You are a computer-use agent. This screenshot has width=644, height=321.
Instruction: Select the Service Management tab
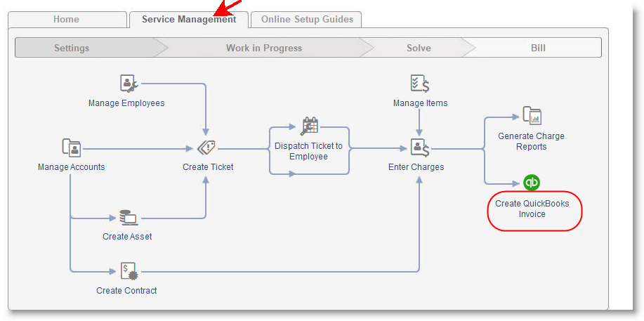pyautogui.click(x=188, y=20)
